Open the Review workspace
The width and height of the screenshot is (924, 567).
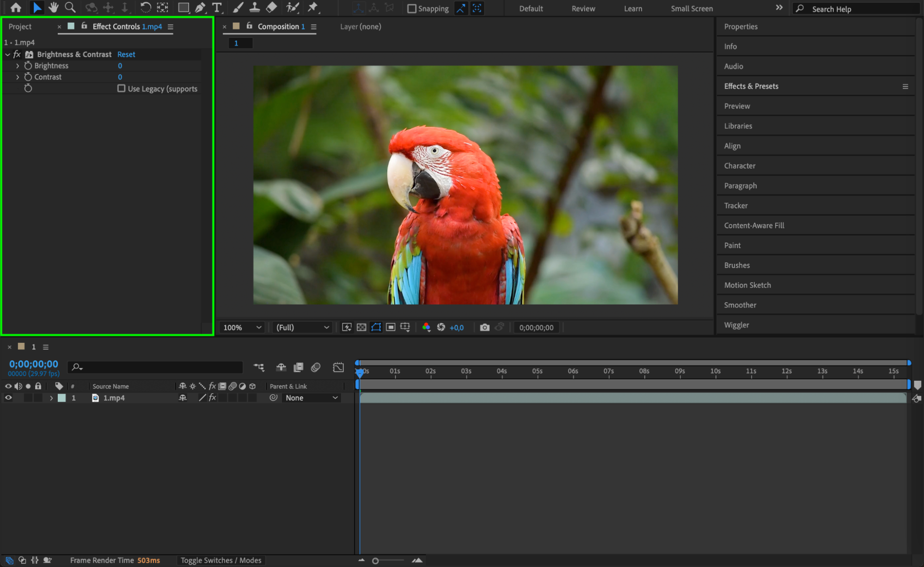click(x=583, y=8)
